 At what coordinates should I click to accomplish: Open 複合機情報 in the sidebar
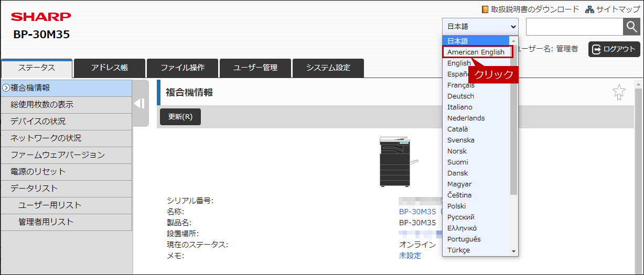pyautogui.click(x=67, y=88)
